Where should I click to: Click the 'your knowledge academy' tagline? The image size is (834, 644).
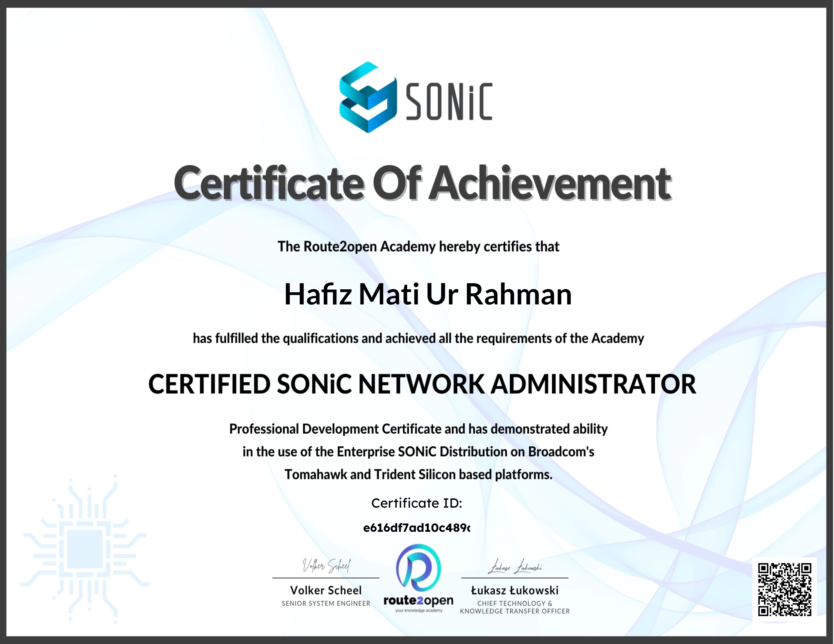(x=419, y=611)
